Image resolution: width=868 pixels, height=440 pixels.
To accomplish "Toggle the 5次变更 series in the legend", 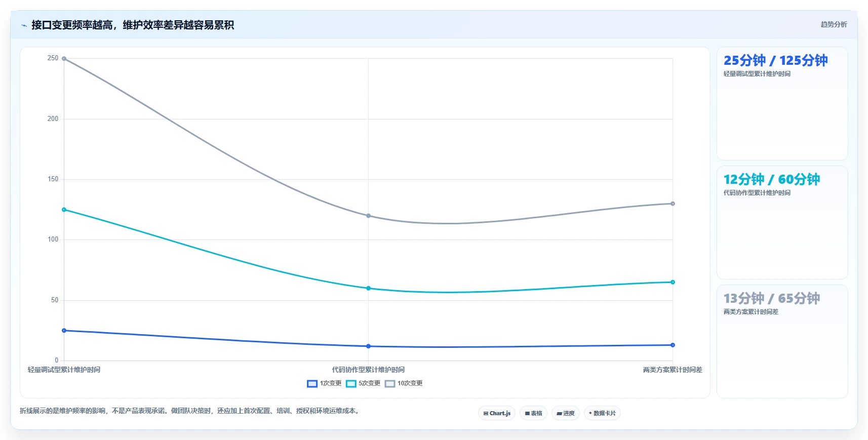I will (363, 383).
